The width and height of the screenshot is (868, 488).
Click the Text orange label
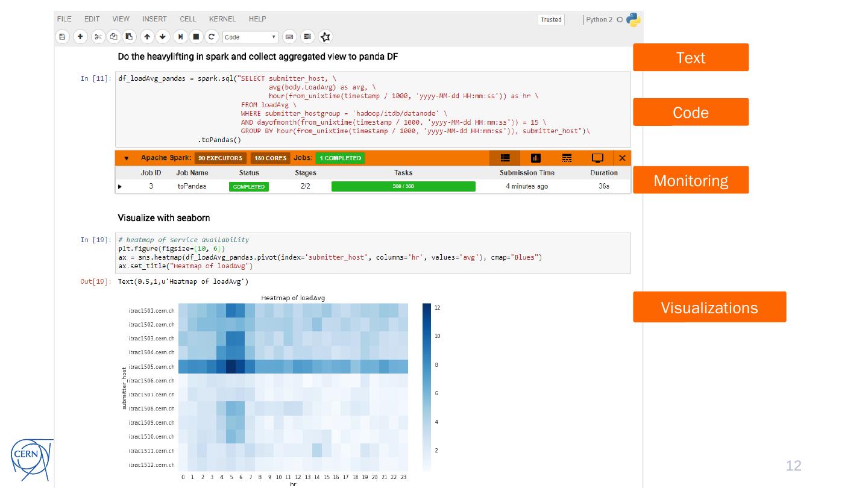[x=691, y=57]
